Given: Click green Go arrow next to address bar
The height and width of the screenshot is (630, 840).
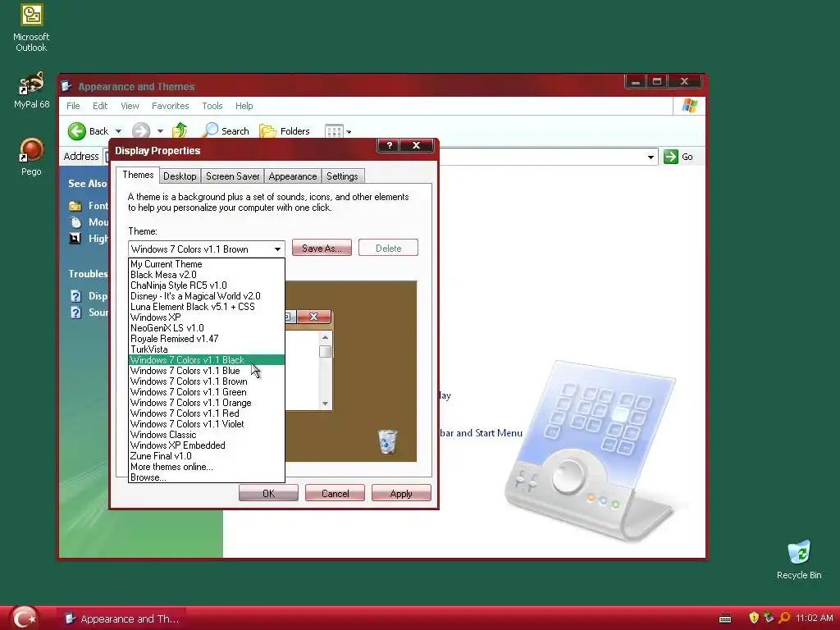Looking at the screenshot, I should [x=671, y=157].
